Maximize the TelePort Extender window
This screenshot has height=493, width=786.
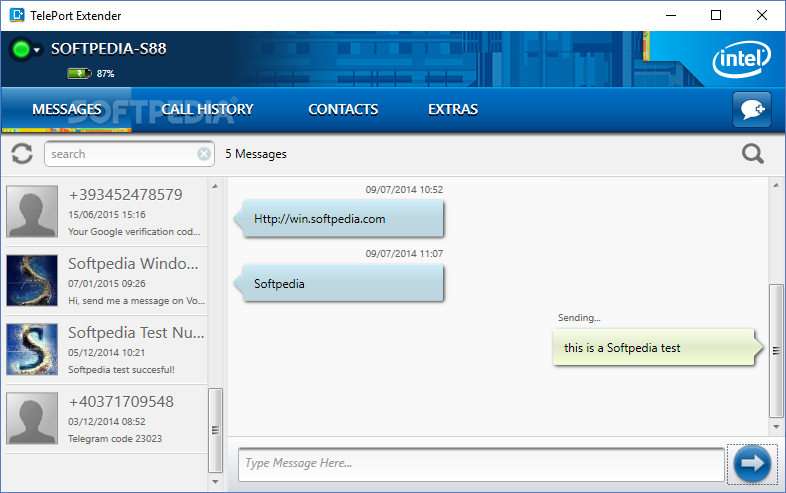[x=716, y=15]
